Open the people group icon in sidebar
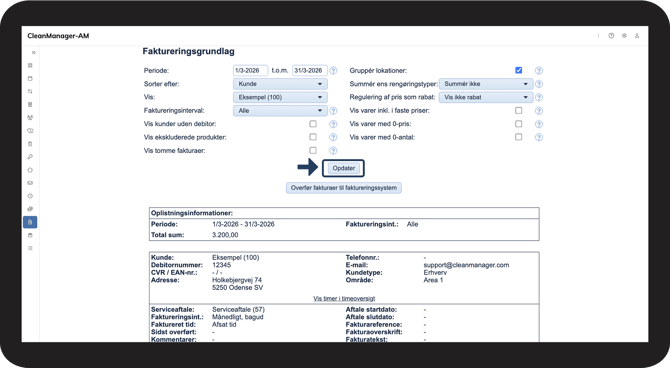Viewport: 670px width, 368px height. 30,118
